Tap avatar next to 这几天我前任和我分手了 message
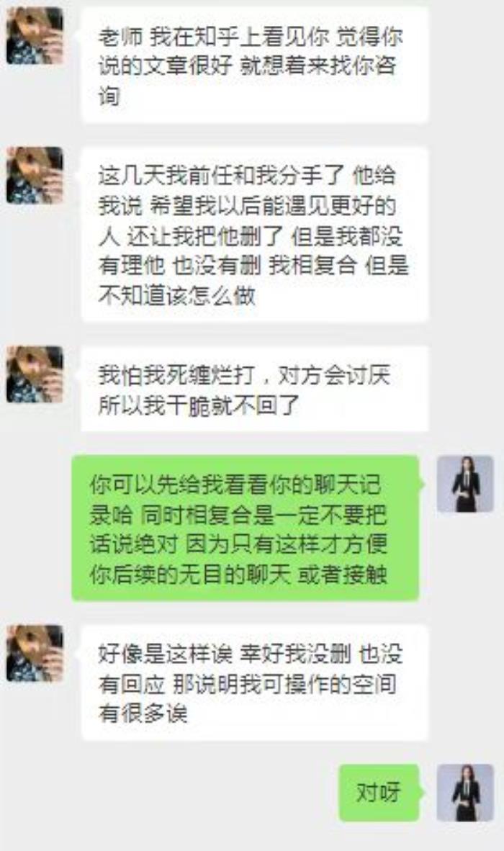The image size is (504, 851). pos(35,175)
